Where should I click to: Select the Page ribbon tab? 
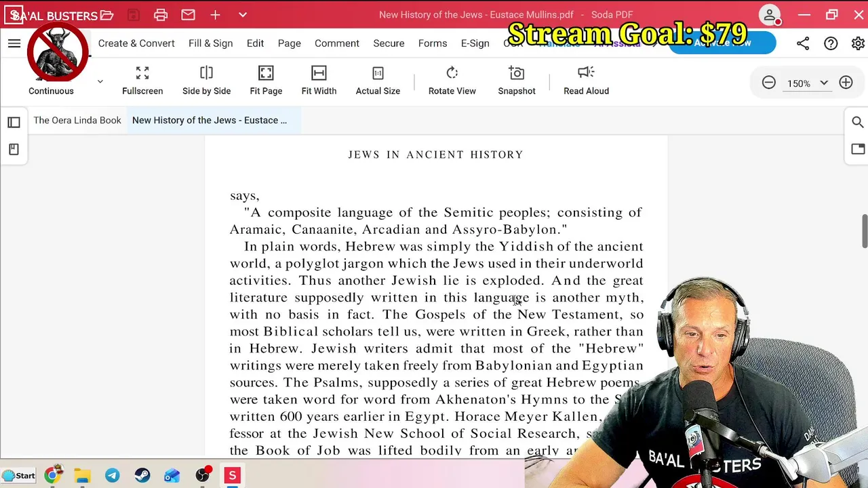coord(289,43)
